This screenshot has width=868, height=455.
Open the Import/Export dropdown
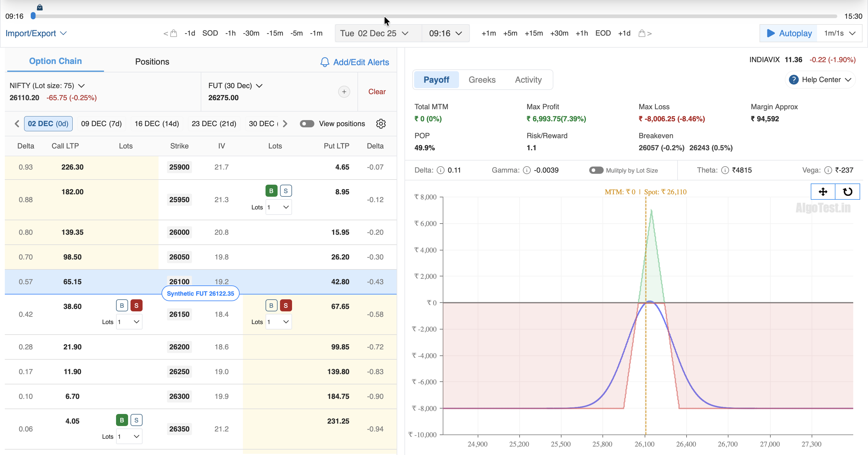click(x=36, y=33)
